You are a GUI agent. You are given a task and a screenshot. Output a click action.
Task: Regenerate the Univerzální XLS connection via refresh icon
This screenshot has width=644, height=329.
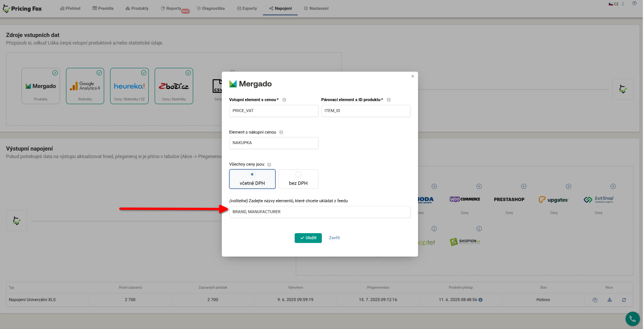[624, 300]
